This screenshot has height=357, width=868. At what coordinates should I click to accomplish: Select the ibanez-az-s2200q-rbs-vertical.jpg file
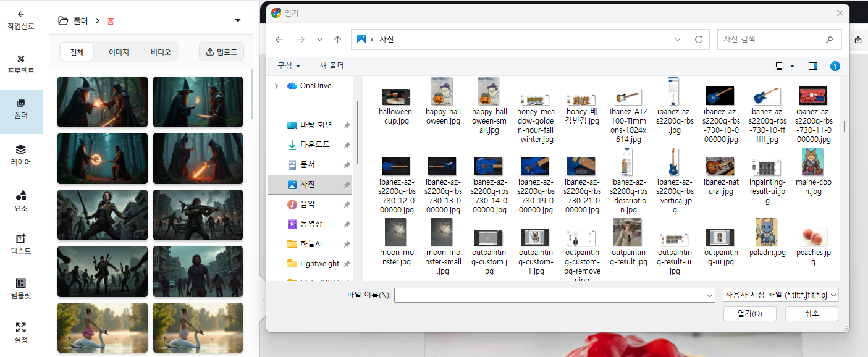(673, 181)
